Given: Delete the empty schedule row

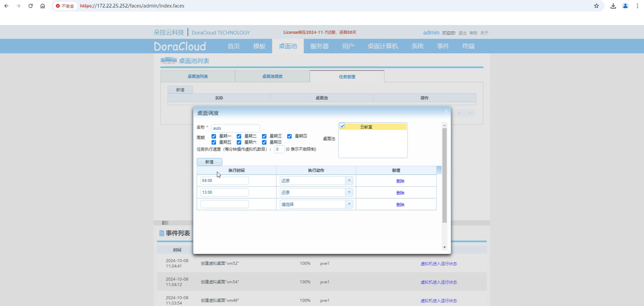Looking at the screenshot, I should coord(400,205).
